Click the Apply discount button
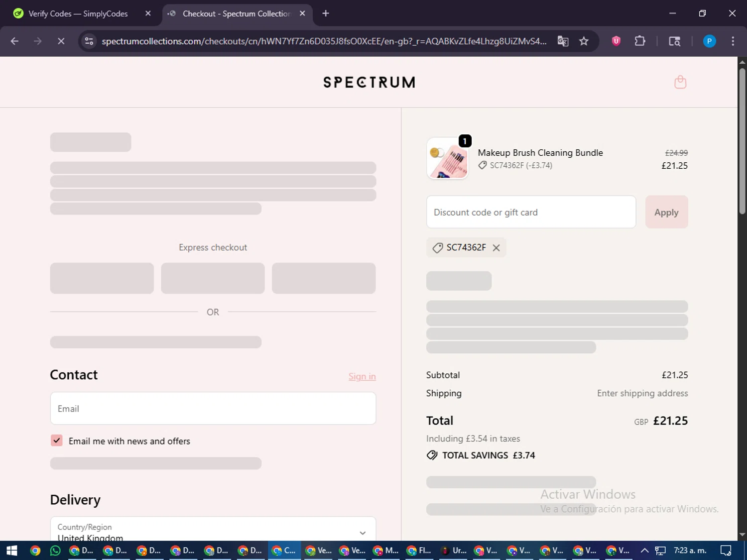This screenshot has height=560, width=747. click(666, 212)
